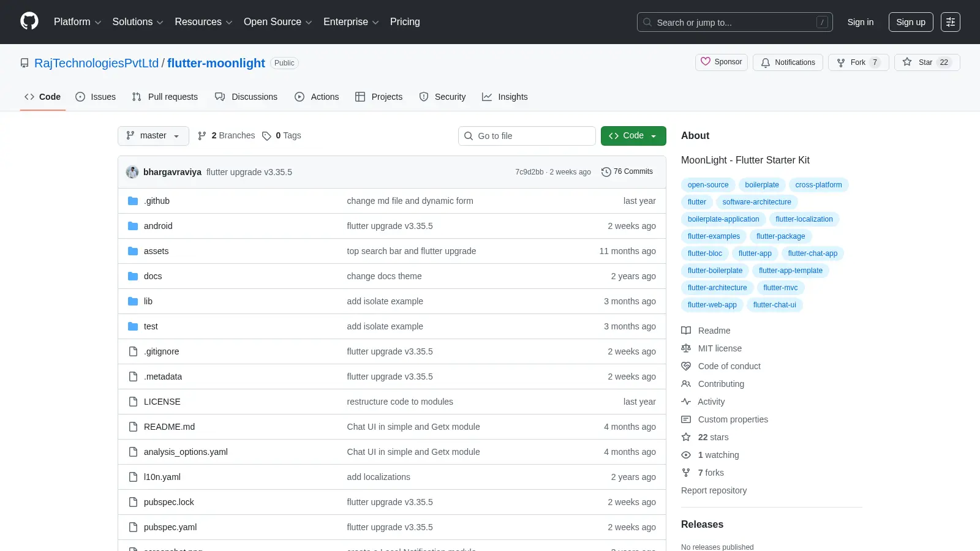This screenshot has height=551, width=980.
Task: Click the Notifications bell icon
Action: coord(766,62)
